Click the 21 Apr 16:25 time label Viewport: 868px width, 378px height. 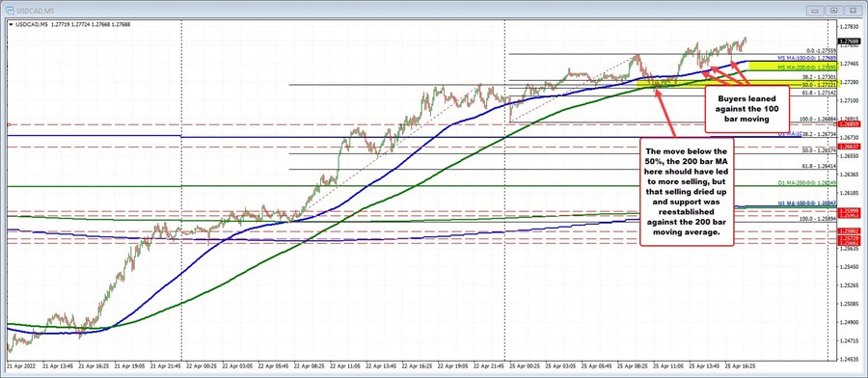(94, 366)
